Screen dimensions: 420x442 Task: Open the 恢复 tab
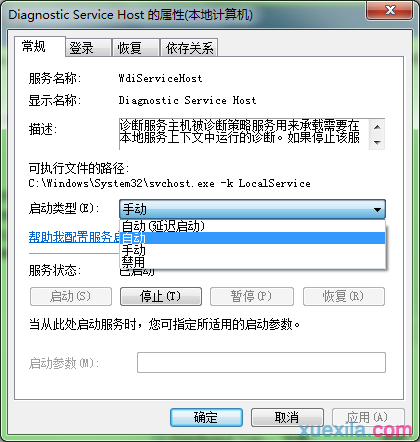[x=136, y=48]
